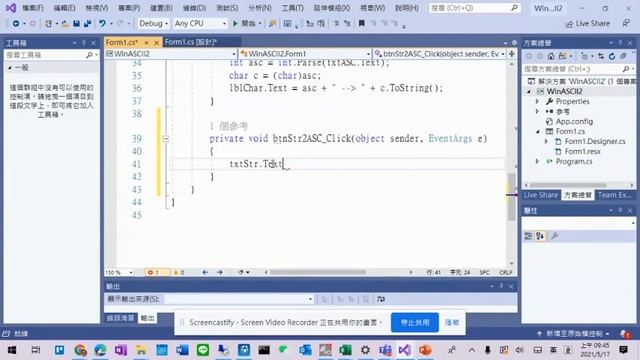The width and height of the screenshot is (640, 360).
Task: Switch to the error list tab beside the Output tab
Action: tap(120, 318)
